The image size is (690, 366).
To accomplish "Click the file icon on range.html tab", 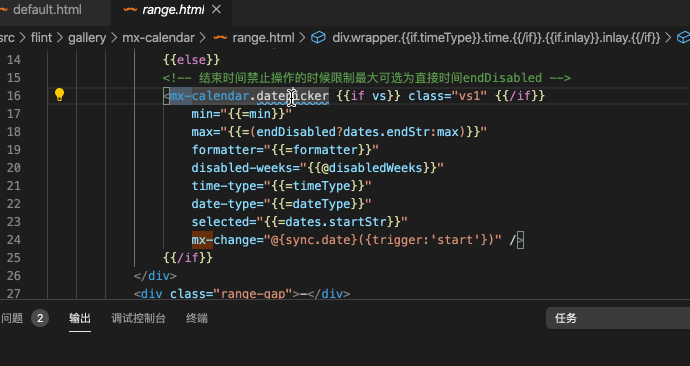I will point(130,10).
